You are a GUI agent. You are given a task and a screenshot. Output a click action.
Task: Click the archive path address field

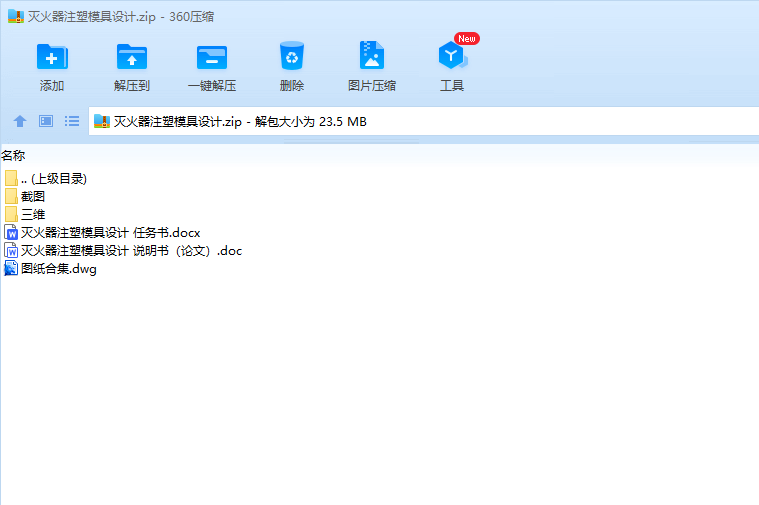pyautogui.click(x=424, y=121)
